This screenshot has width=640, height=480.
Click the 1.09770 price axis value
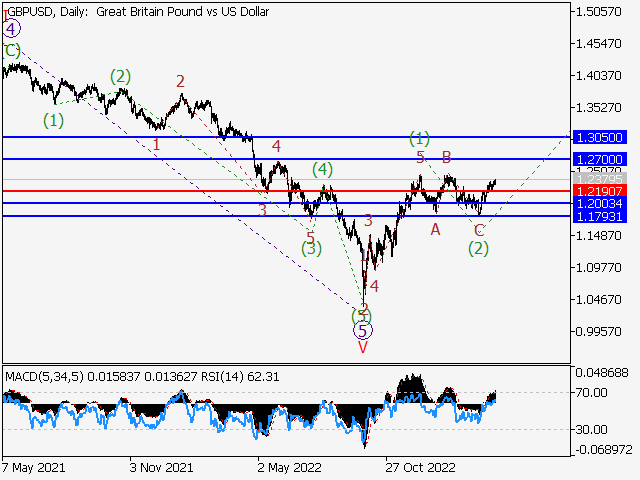598,268
